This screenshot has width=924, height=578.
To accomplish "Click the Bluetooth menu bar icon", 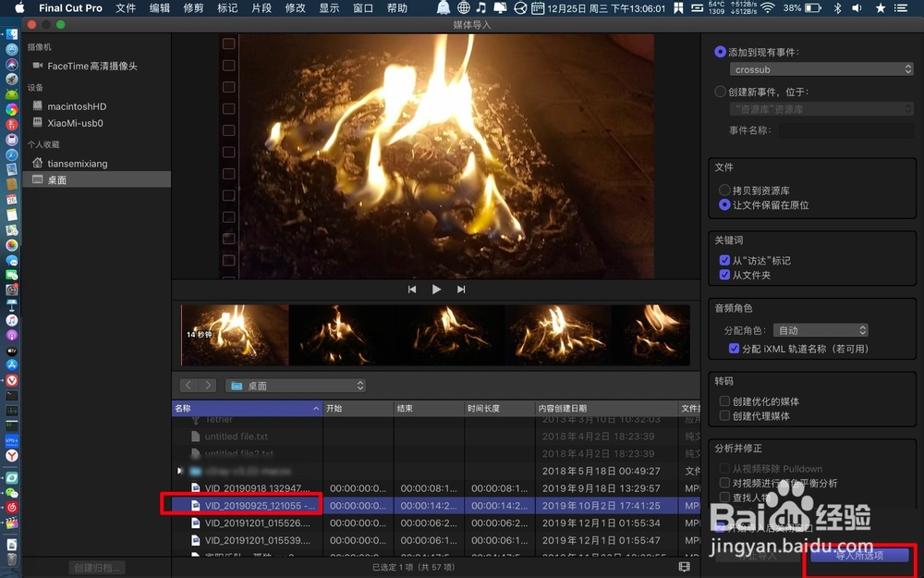I will 837,7.
